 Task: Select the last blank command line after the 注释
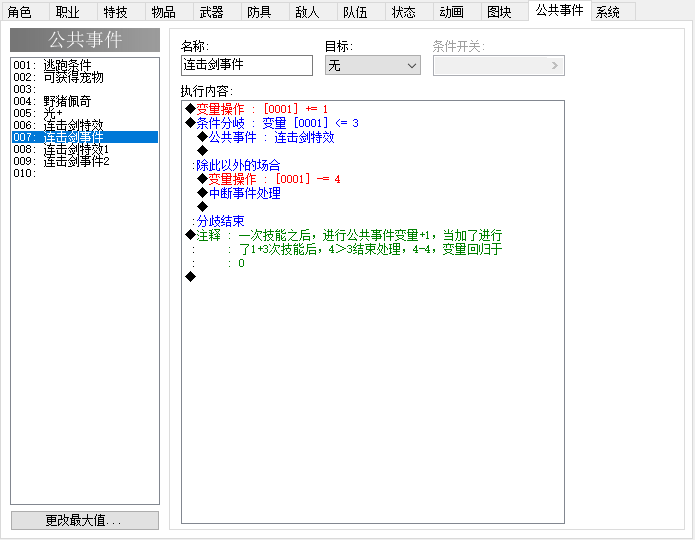tap(373, 277)
